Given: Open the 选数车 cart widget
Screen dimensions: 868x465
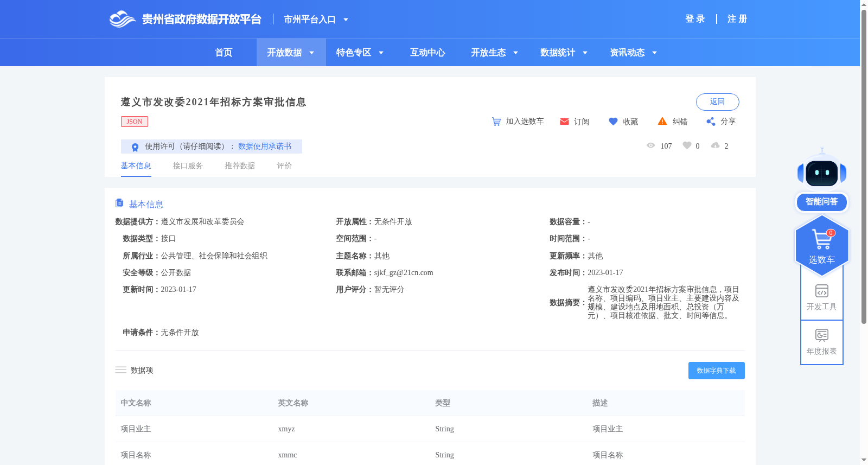Looking at the screenshot, I should (x=822, y=246).
